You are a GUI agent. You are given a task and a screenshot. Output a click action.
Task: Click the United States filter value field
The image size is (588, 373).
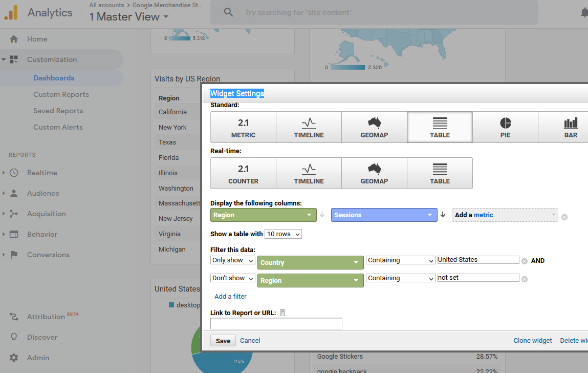(x=478, y=260)
